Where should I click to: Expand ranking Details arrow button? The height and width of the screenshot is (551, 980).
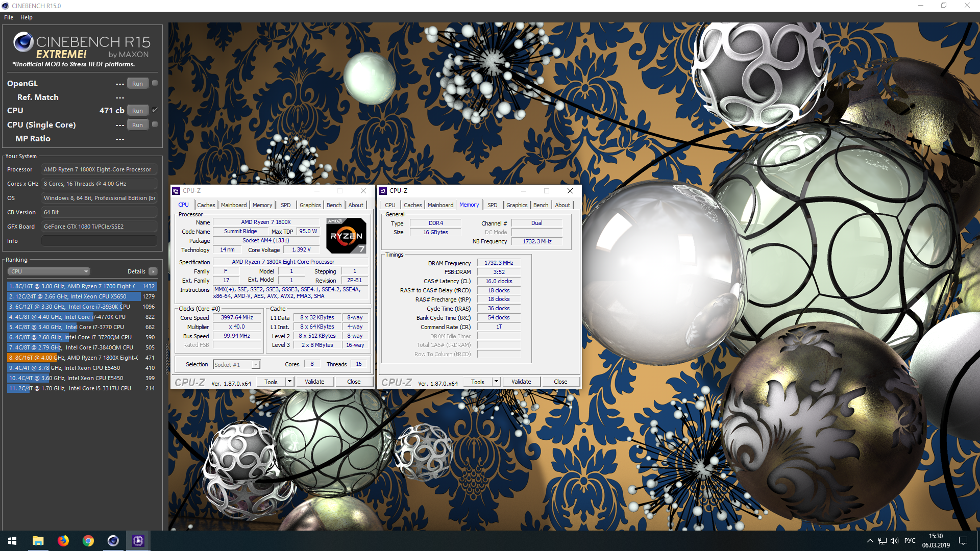153,271
